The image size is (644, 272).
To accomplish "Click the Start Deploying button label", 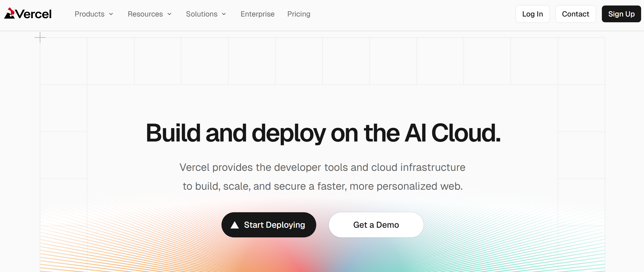I will pos(274,225).
